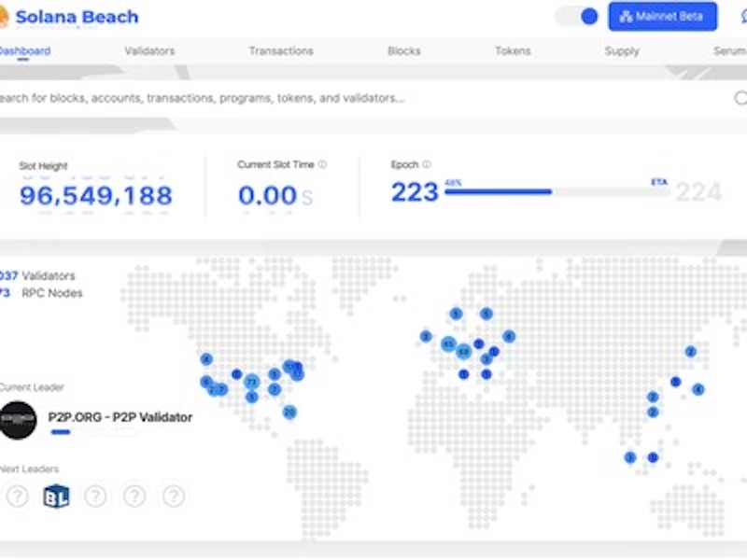Image resolution: width=747 pixels, height=560 pixels.
Task: Open the Mainnet Beta network selector
Action: (662, 17)
